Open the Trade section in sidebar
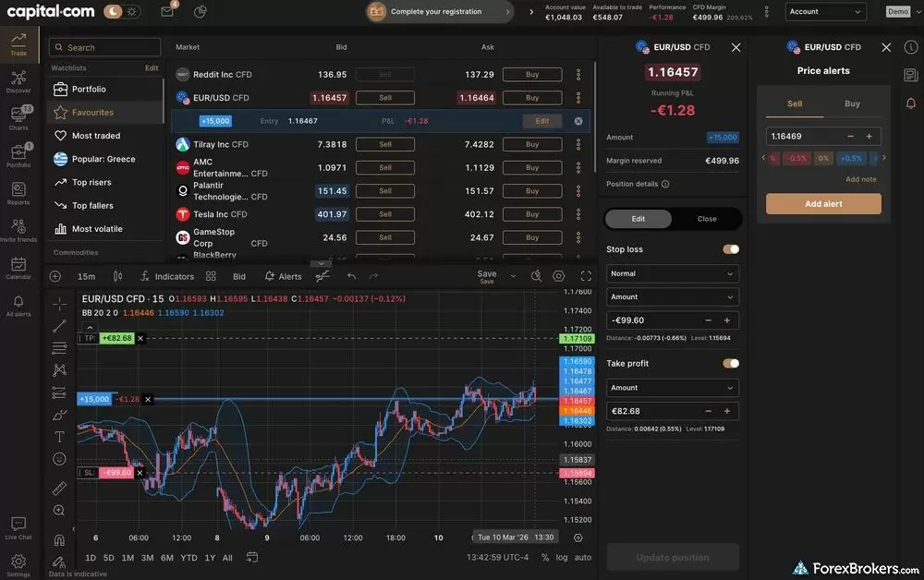 [x=18, y=44]
